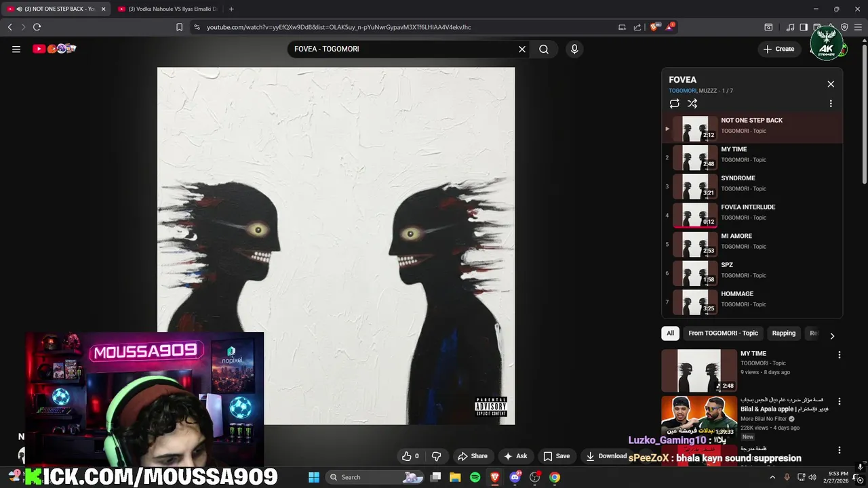The image size is (868, 488).
Task: Open the taskbar volume control
Action: (812, 477)
